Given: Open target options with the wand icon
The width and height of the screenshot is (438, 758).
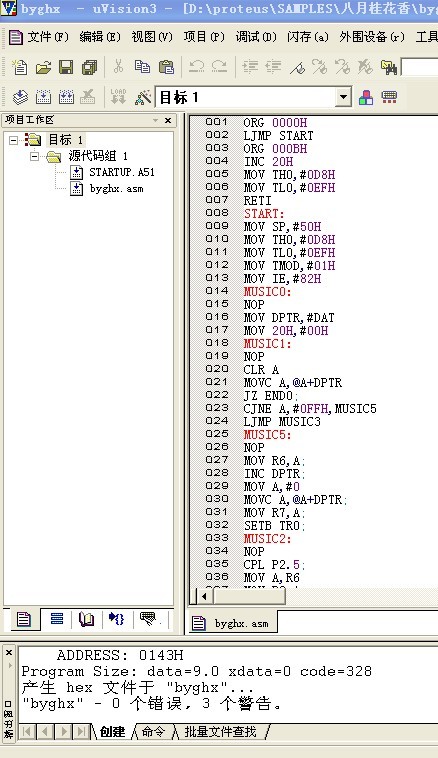Looking at the screenshot, I should (143, 97).
